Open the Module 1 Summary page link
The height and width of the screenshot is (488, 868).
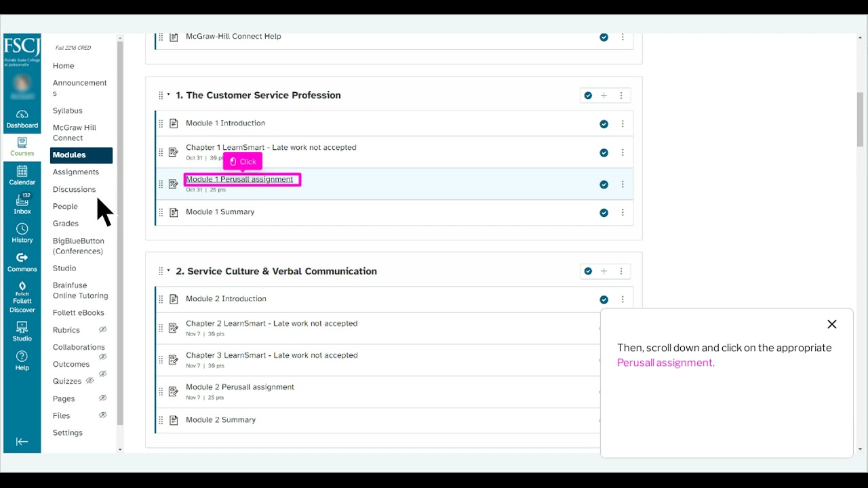(x=220, y=212)
